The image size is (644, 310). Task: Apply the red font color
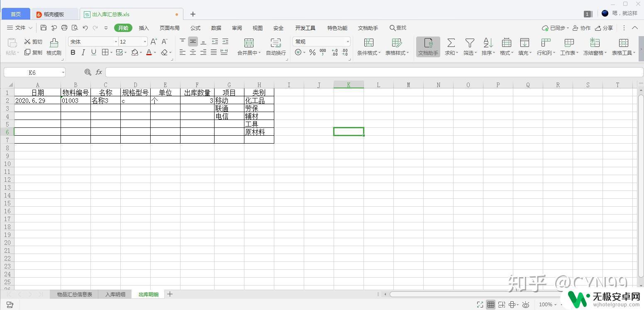[x=149, y=52]
